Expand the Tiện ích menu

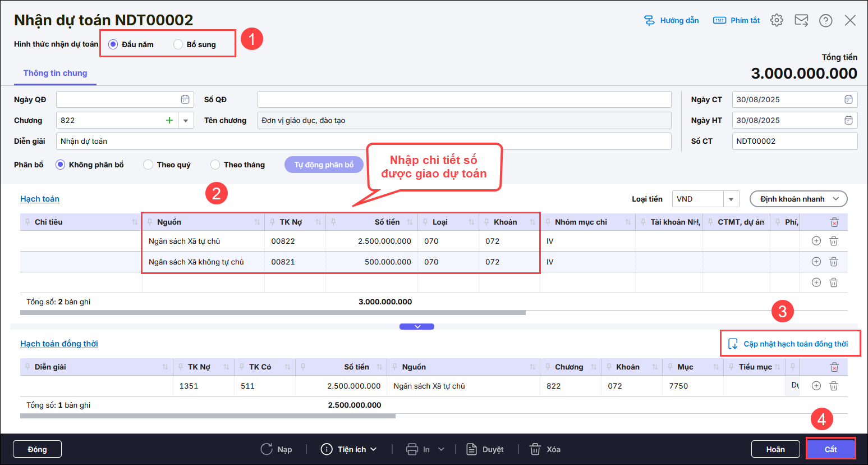click(x=349, y=449)
